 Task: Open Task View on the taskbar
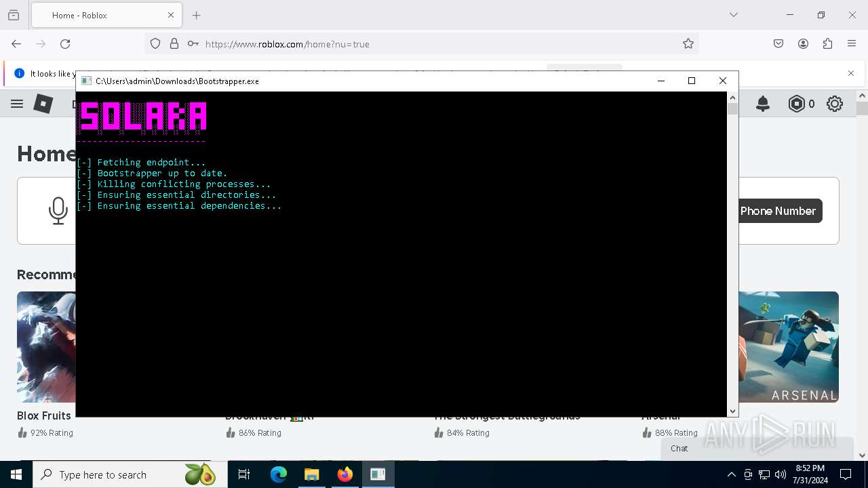point(244,474)
